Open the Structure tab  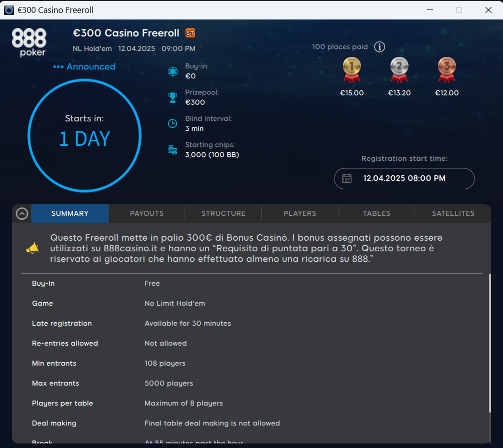coord(223,213)
